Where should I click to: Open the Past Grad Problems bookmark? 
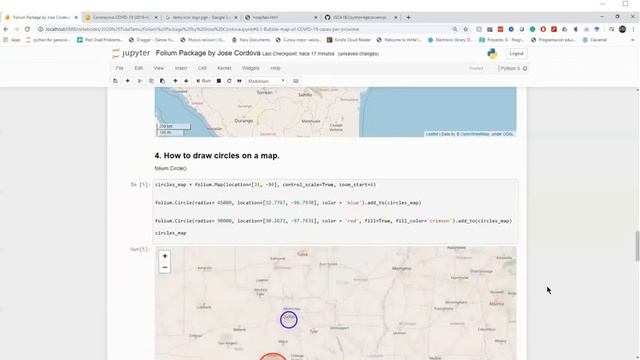[100, 40]
